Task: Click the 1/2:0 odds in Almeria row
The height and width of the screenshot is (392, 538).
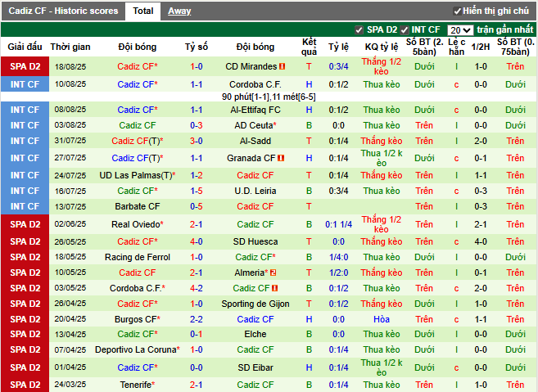Action: (338, 273)
